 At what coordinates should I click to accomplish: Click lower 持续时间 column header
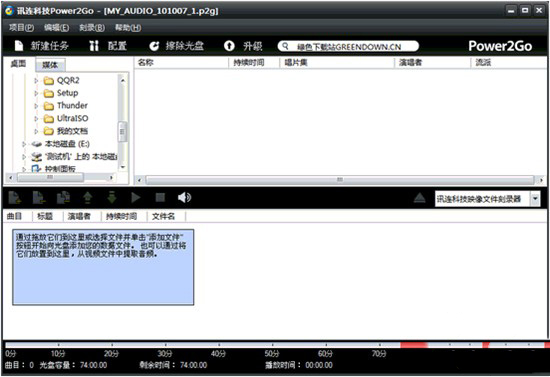pos(124,216)
